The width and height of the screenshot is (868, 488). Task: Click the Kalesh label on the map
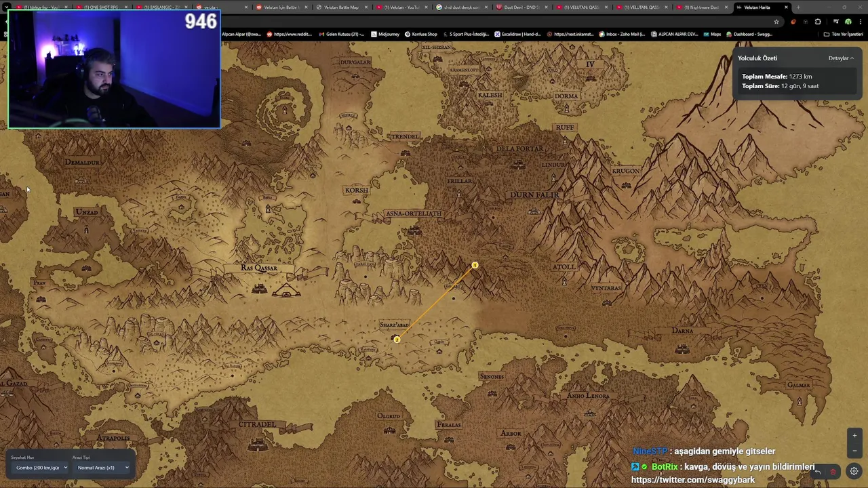[490, 96]
